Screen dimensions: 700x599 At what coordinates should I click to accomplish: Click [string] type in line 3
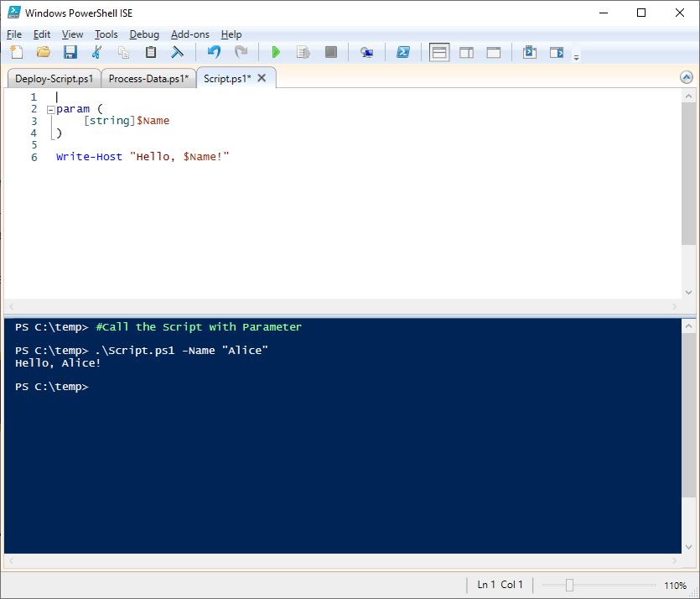(x=109, y=121)
